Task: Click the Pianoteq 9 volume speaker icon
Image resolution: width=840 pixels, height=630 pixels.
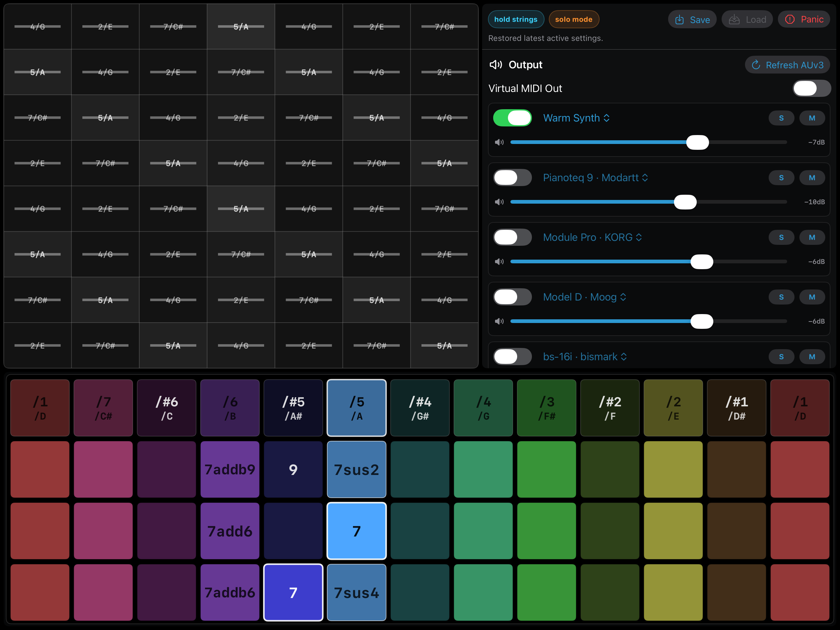Action: coord(499,202)
